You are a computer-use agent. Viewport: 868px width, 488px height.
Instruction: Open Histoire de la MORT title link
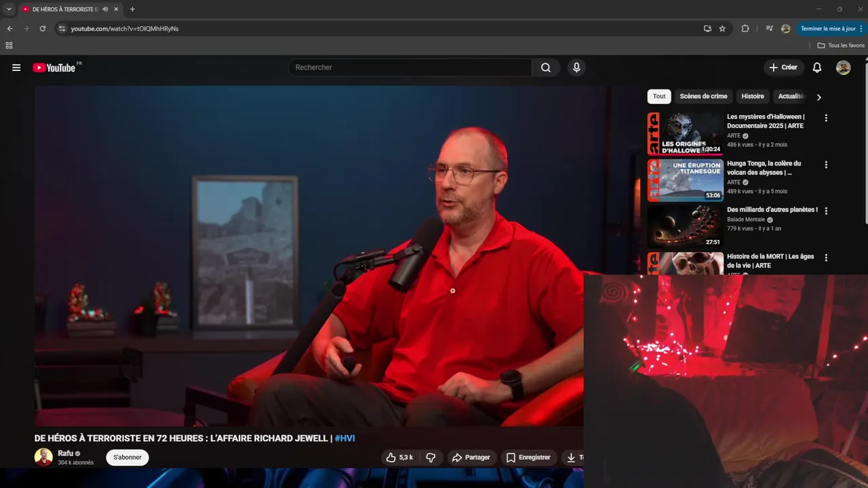coord(770,261)
